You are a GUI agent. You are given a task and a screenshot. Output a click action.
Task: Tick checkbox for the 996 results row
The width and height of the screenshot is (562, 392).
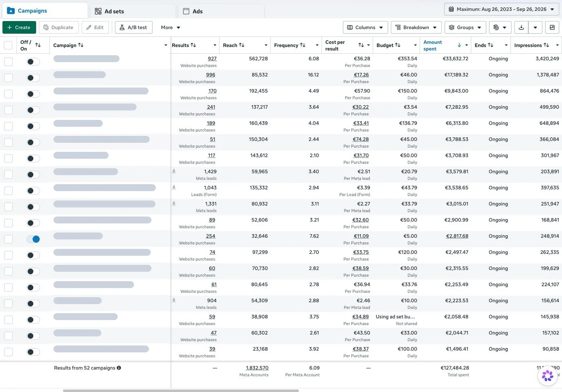8,78
